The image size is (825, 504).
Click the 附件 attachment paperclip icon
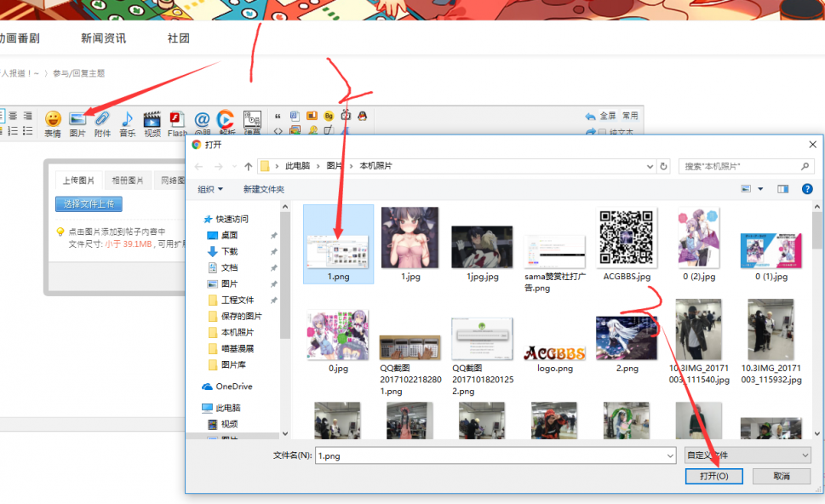pyautogui.click(x=102, y=119)
